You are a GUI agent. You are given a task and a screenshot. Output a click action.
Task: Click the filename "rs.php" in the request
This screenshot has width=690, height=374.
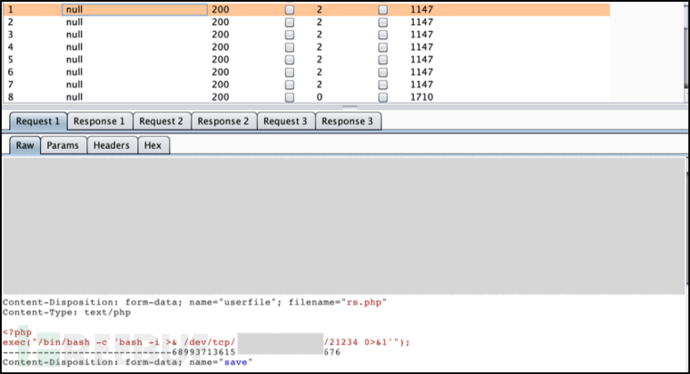coord(363,302)
